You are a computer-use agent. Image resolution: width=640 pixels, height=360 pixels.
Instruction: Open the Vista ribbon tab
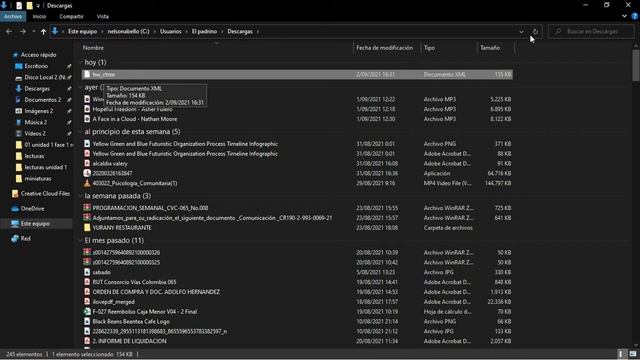coord(102,16)
